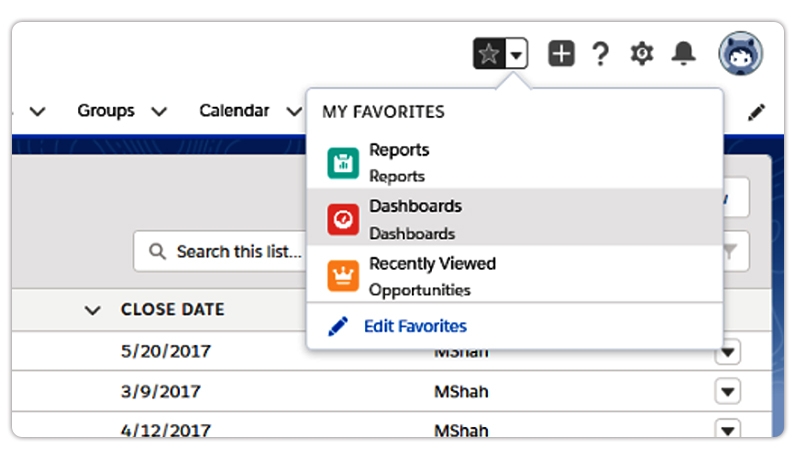Click the green Reports favorite icon

click(343, 163)
